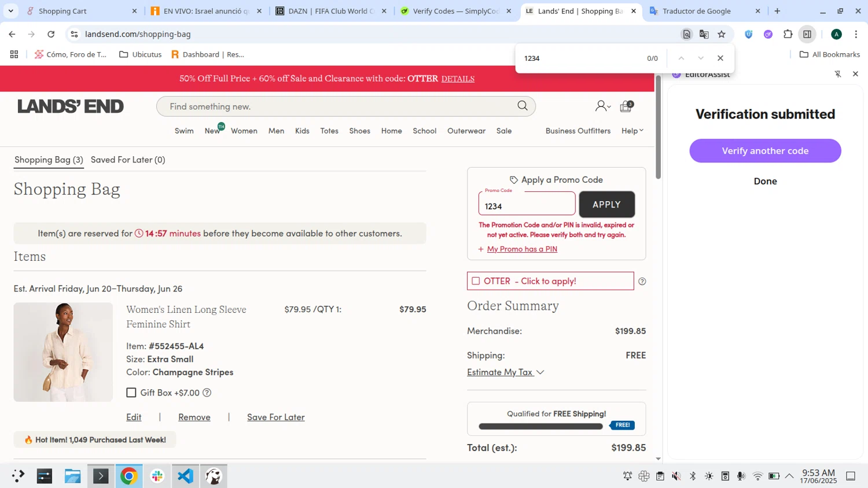
Task: Switch to the Shopping Cart tab
Action: tap(81, 11)
